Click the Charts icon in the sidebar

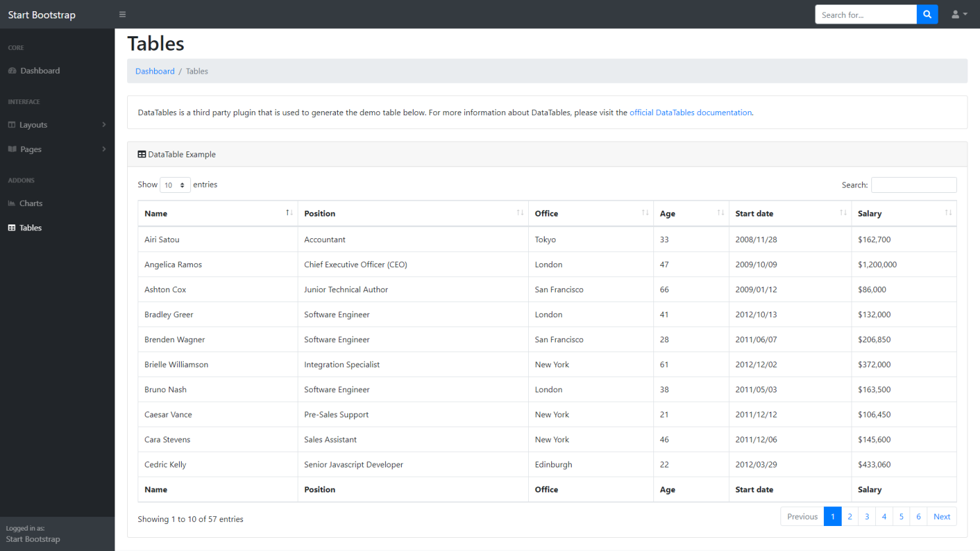[12, 203]
